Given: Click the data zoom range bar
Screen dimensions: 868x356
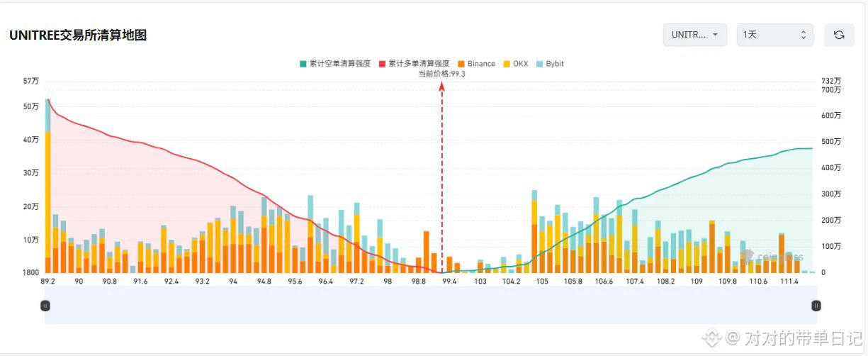Looking at the screenshot, I should [431, 305].
